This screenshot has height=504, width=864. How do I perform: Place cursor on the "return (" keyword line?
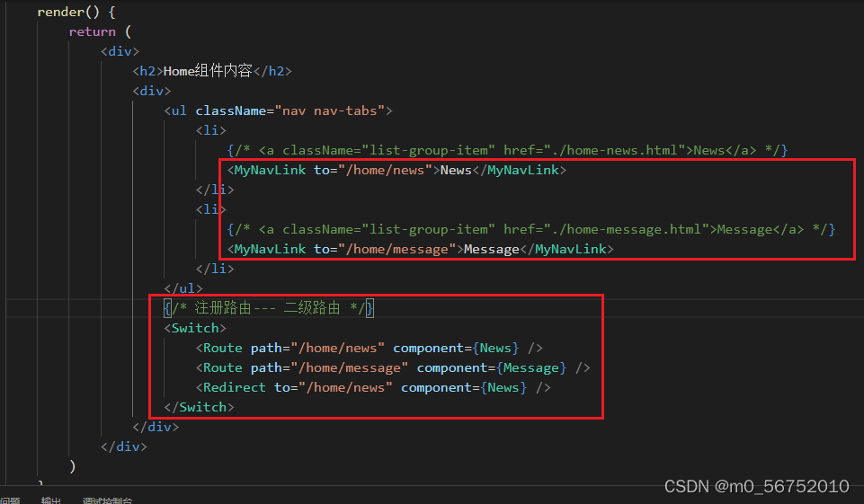point(100,31)
